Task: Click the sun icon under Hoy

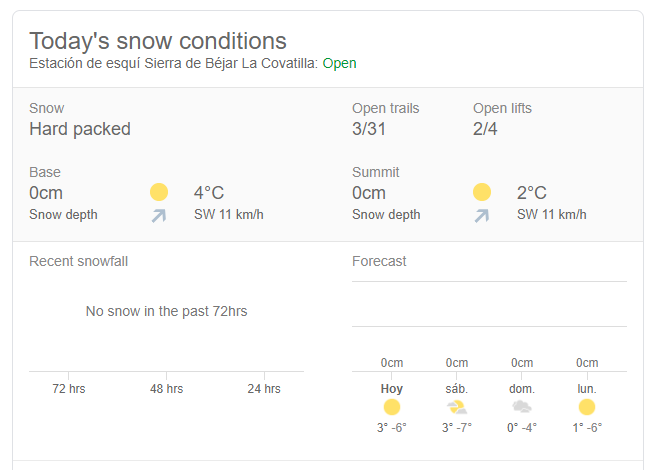Action: pos(392,407)
